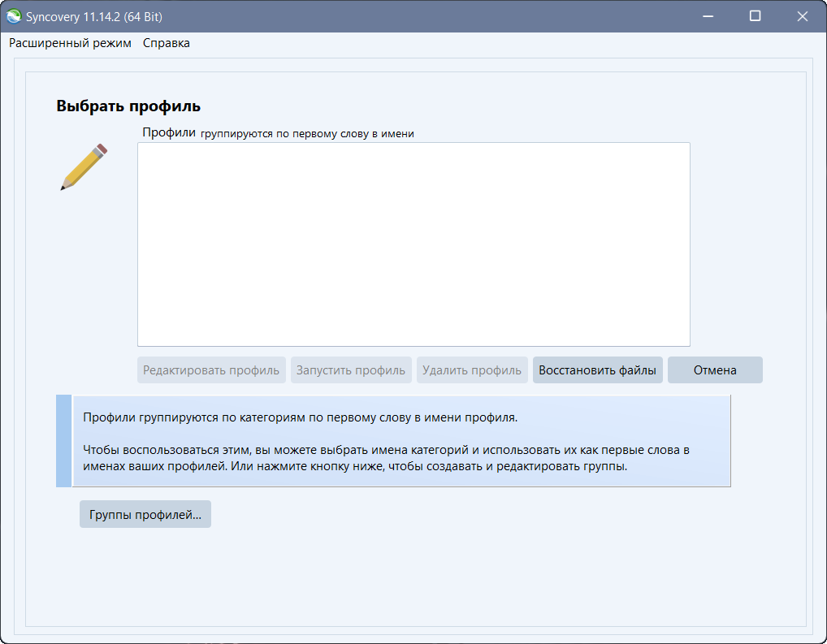Click the yellow pencil icon
Screen dimensions: 827x644
84,167
